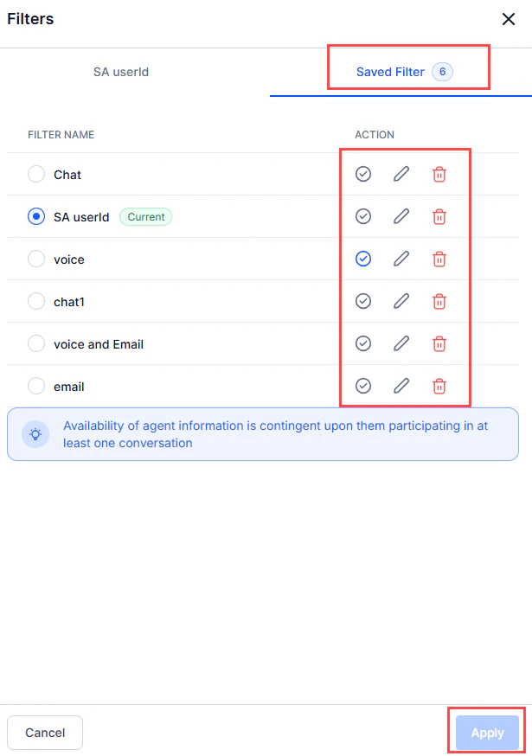Click the checkmark icon for chat1
Image resolution: width=532 pixels, height=756 pixels.
pyautogui.click(x=362, y=301)
